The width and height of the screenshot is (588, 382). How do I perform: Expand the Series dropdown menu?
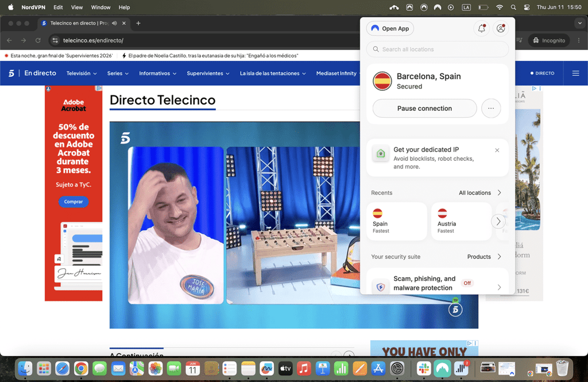click(x=118, y=74)
